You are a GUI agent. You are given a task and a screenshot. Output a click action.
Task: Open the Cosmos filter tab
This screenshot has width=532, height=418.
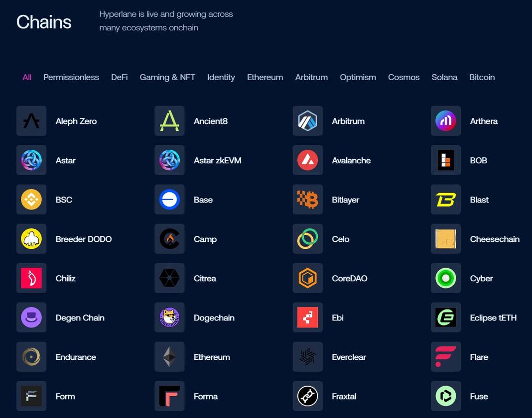[x=403, y=77]
